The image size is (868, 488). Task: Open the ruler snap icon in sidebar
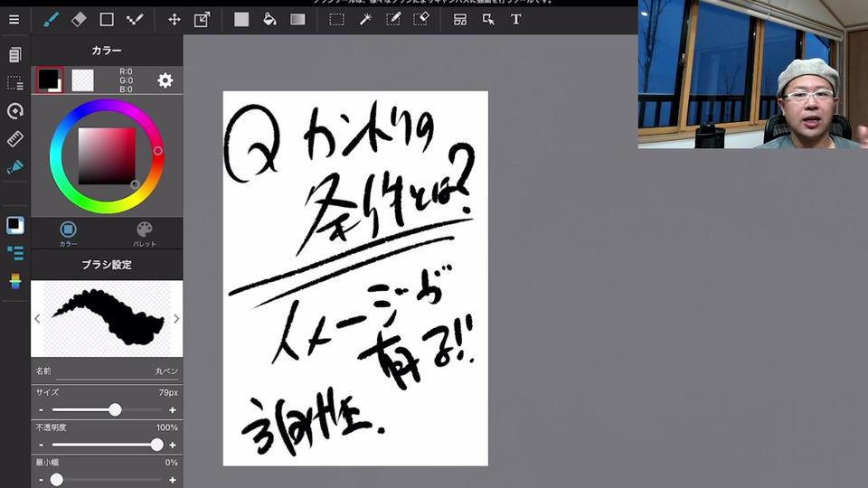15,138
